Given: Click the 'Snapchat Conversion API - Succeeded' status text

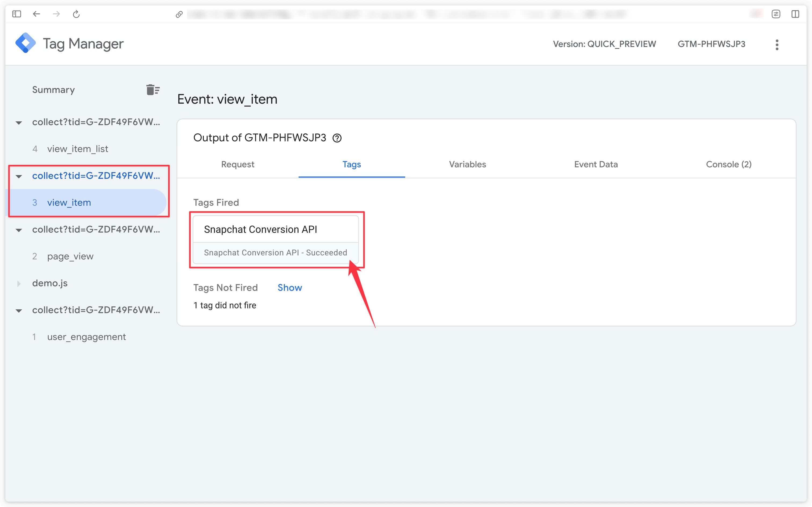Looking at the screenshot, I should [x=275, y=252].
